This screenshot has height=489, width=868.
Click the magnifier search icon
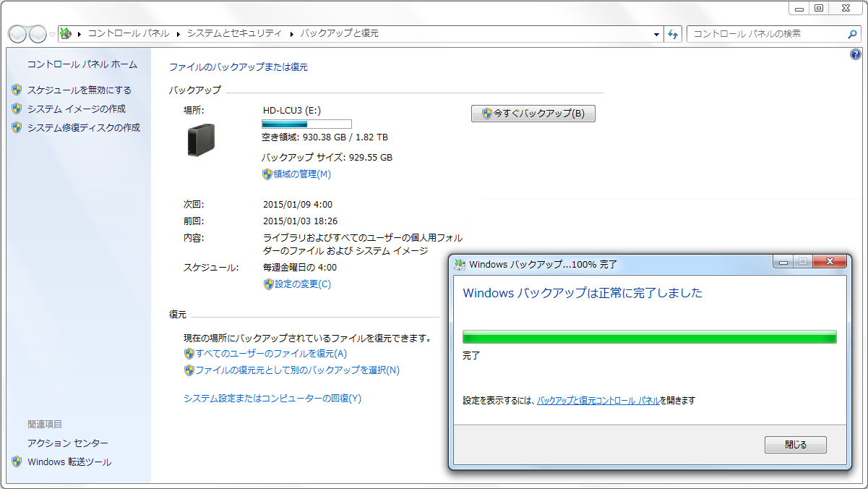(x=852, y=34)
